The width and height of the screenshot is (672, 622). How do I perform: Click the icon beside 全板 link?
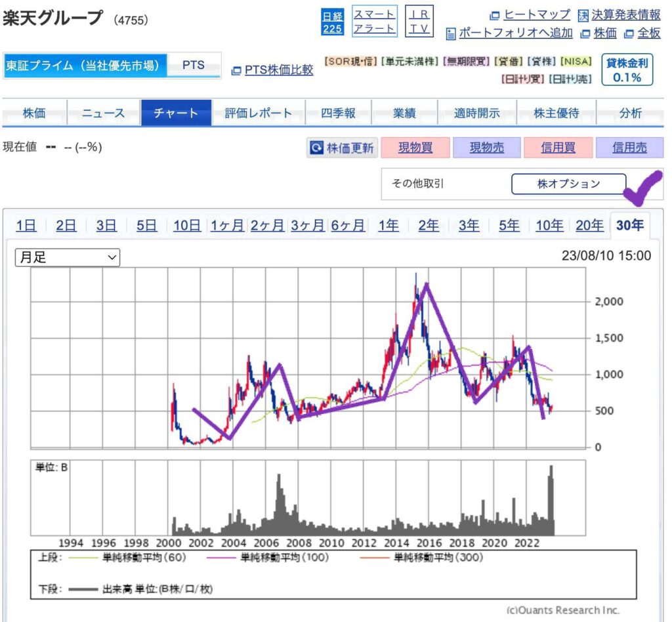point(629,34)
